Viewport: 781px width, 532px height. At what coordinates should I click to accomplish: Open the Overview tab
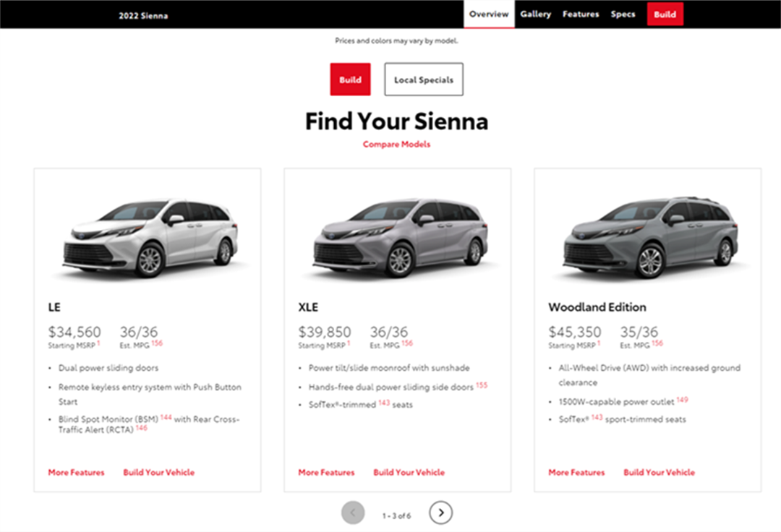click(489, 14)
